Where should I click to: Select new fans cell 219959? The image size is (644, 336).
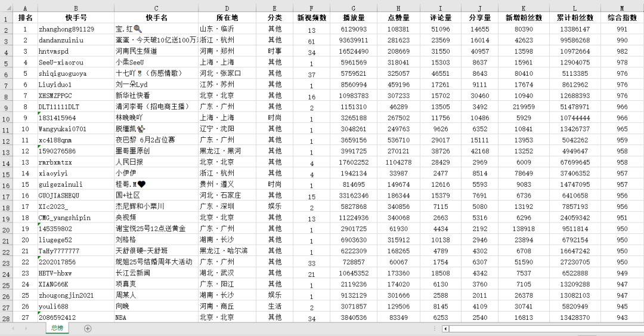tap(524, 107)
